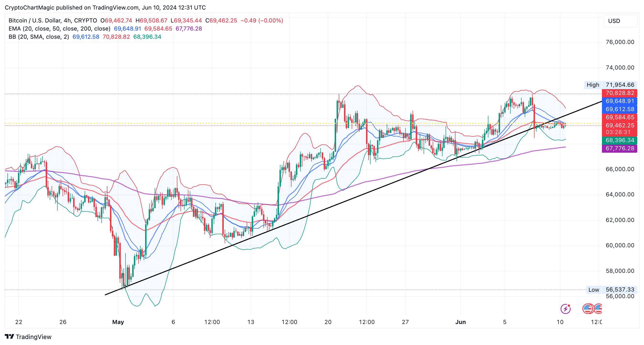
Task: Click the 64,000.00 price scale label
Action: point(620,194)
